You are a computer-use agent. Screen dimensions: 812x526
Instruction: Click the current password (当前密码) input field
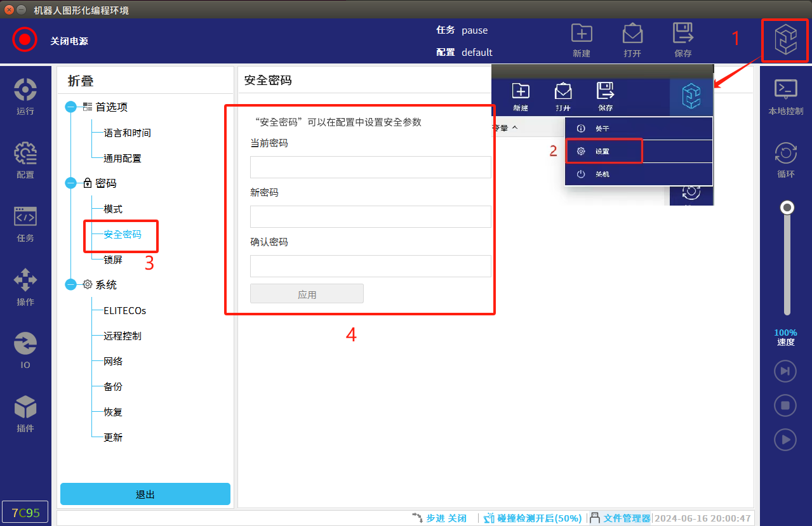click(370, 168)
